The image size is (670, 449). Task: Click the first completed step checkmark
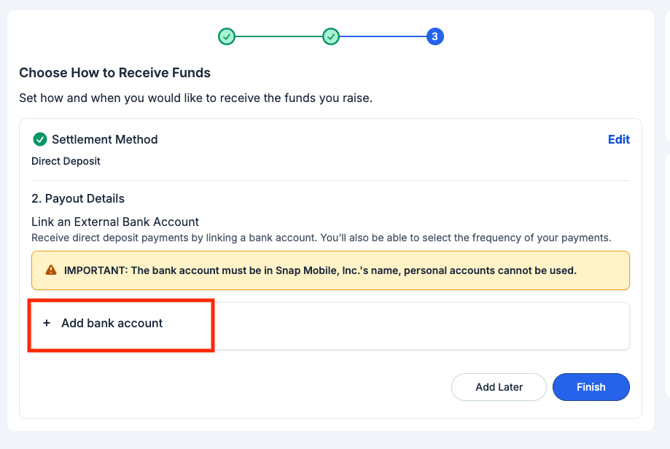coord(226,37)
